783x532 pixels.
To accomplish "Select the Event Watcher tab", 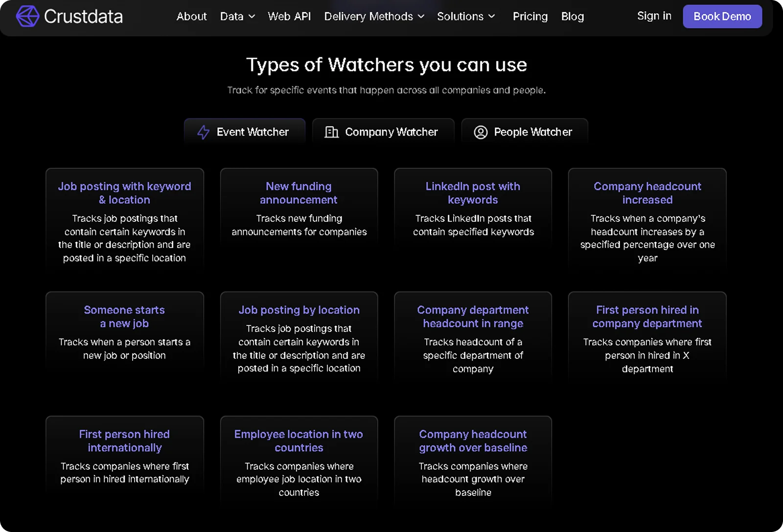I will click(245, 132).
